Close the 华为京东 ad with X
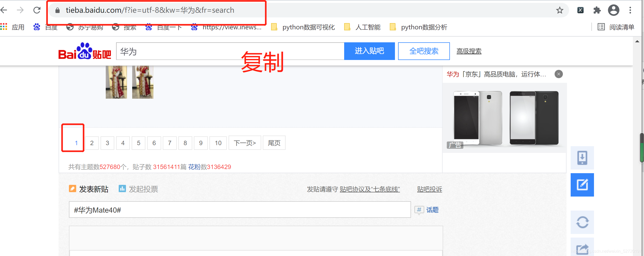The height and width of the screenshot is (256, 644). click(559, 74)
